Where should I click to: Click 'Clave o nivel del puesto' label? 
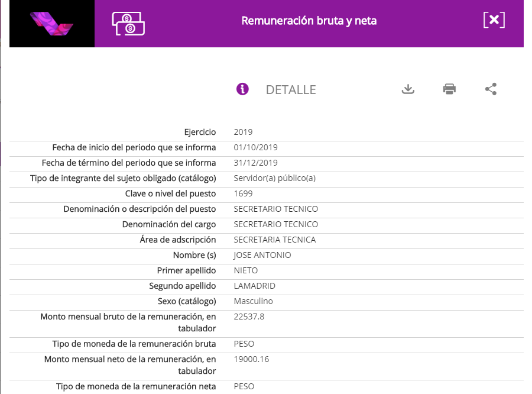pyautogui.click(x=170, y=193)
